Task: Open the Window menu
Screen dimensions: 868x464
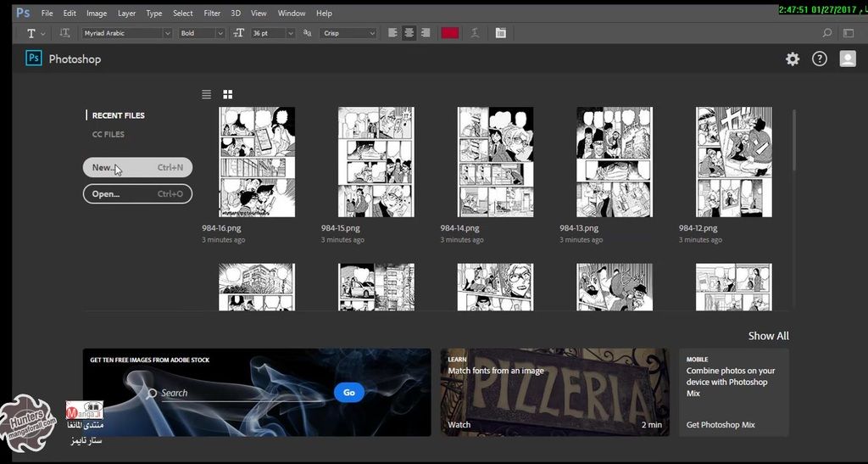Action: point(292,14)
